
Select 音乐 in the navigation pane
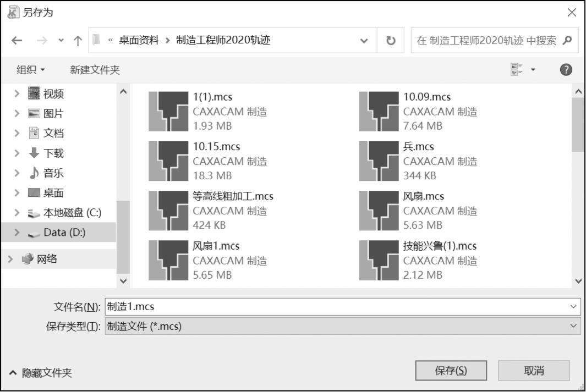tap(53, 173)
